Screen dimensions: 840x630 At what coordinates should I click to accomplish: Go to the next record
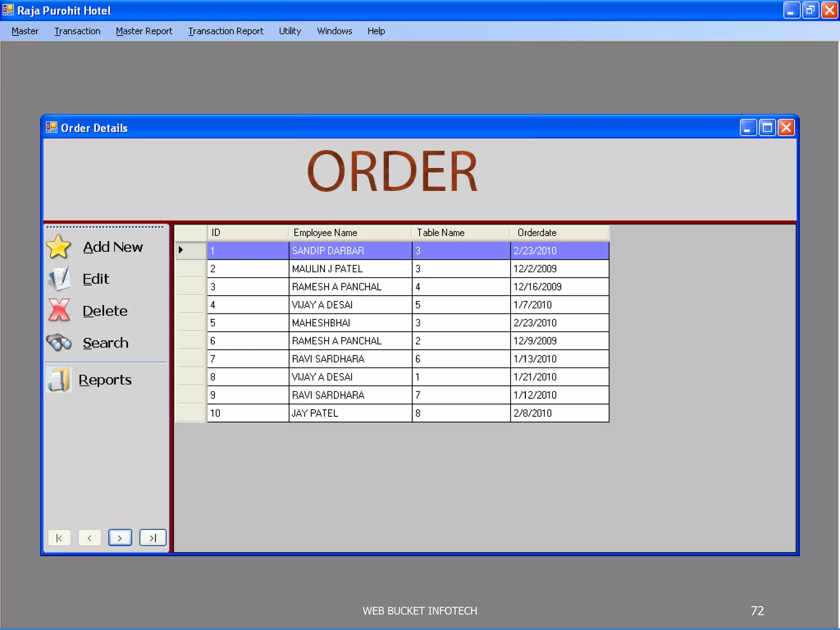tap(120, 538)
